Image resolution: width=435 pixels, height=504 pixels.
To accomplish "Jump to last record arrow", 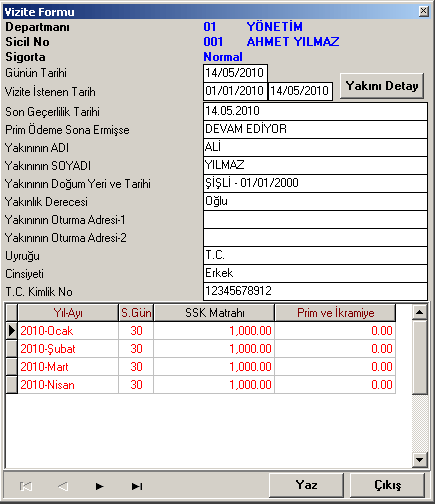I will click(x=137, y=486).
